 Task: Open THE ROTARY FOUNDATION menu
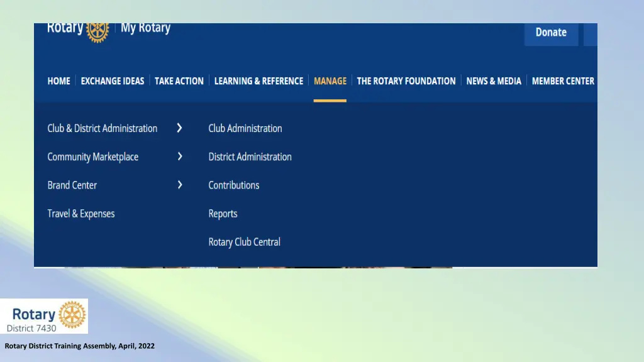point(406,81)
